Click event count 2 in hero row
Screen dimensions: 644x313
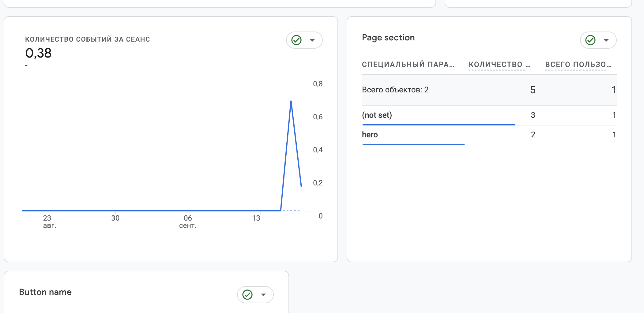[533, 135]
